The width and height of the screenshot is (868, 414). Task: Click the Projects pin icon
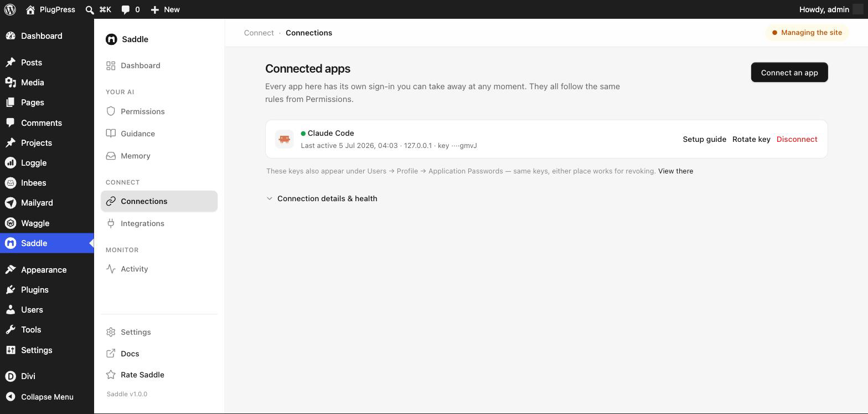click(x=11, y=143)
